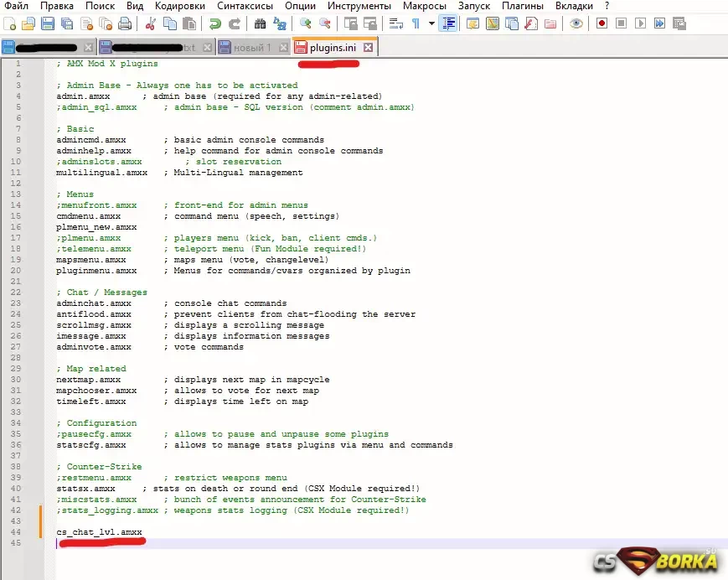Open the Макросы menu
The width and height of the screenshot is (728, 580).
425,6
